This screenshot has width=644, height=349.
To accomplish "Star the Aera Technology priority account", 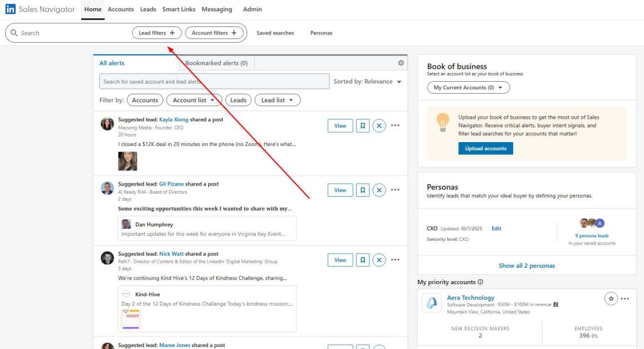I will click(611, 299).
